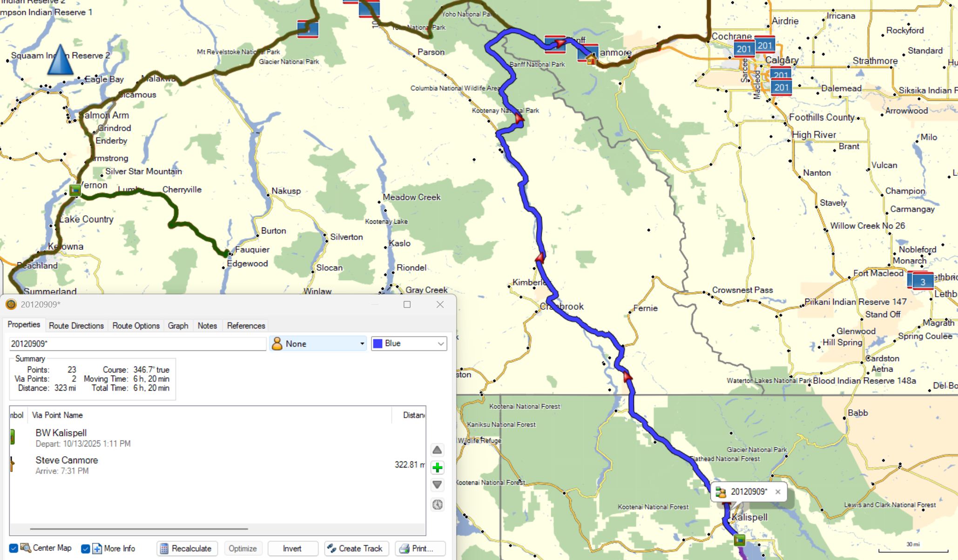Viewport: 958px width, 560px height.
Task: Open the Blue route color dropdown
Action: pyautogui.click(x=409, y=344)
